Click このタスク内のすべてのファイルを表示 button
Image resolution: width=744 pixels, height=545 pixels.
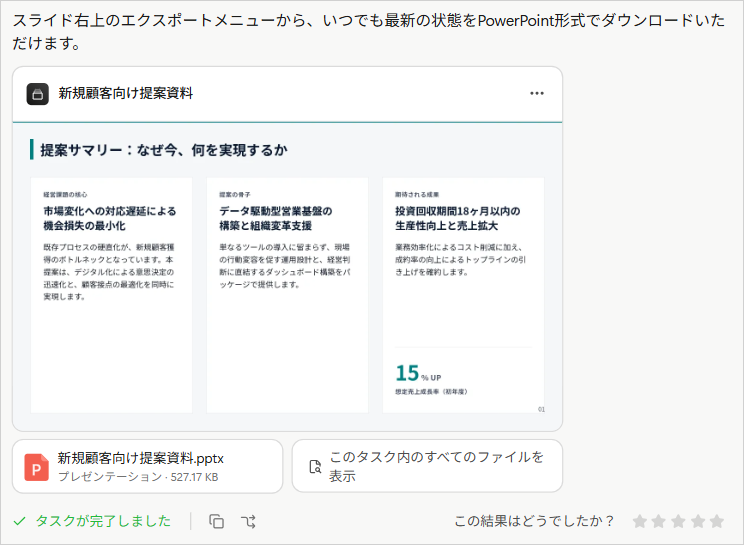point(427,466)
